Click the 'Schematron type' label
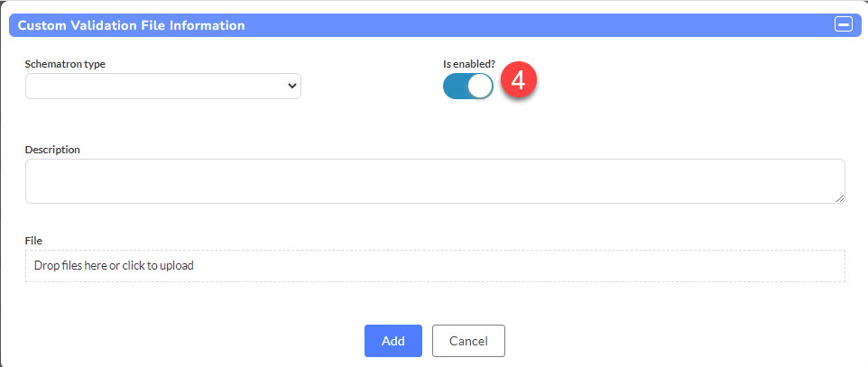 (65, 64)
